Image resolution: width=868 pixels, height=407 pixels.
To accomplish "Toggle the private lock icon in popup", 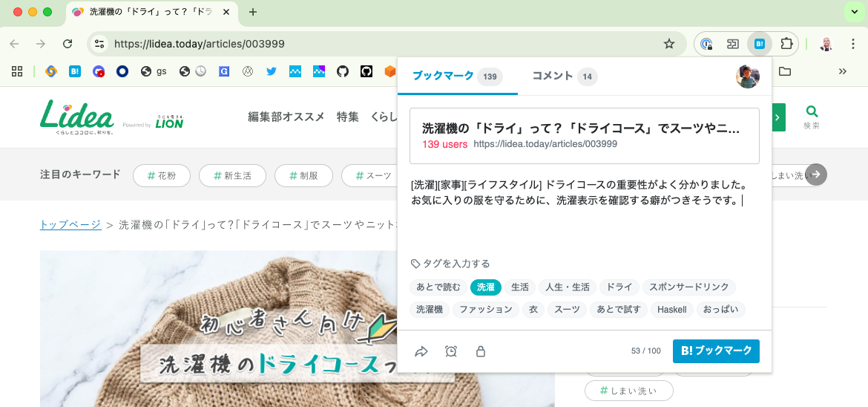I will [481, 351].
